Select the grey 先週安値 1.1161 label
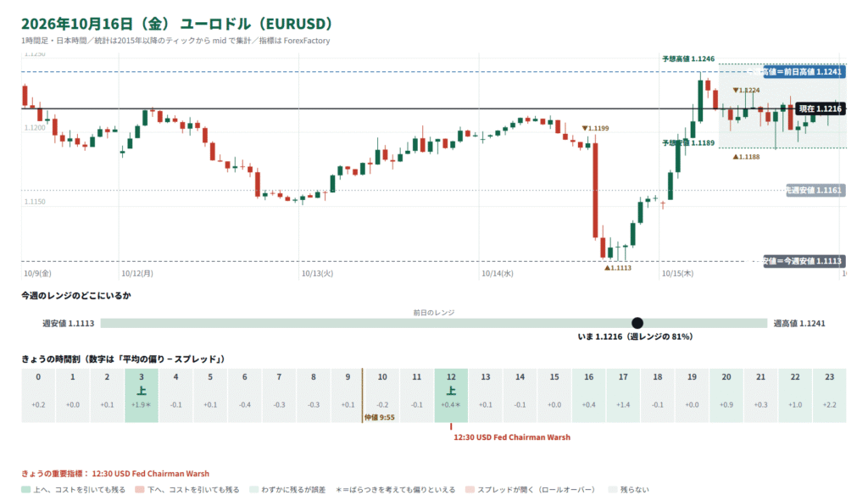This screenshot has height=495, width=868. [816, 190]
